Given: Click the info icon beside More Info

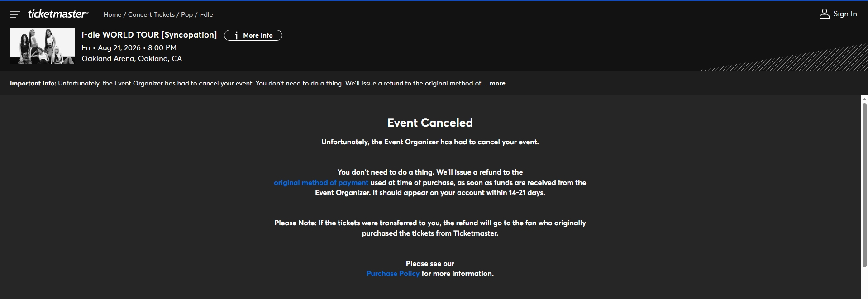Looking at the screenshot, I should [236, 35].
